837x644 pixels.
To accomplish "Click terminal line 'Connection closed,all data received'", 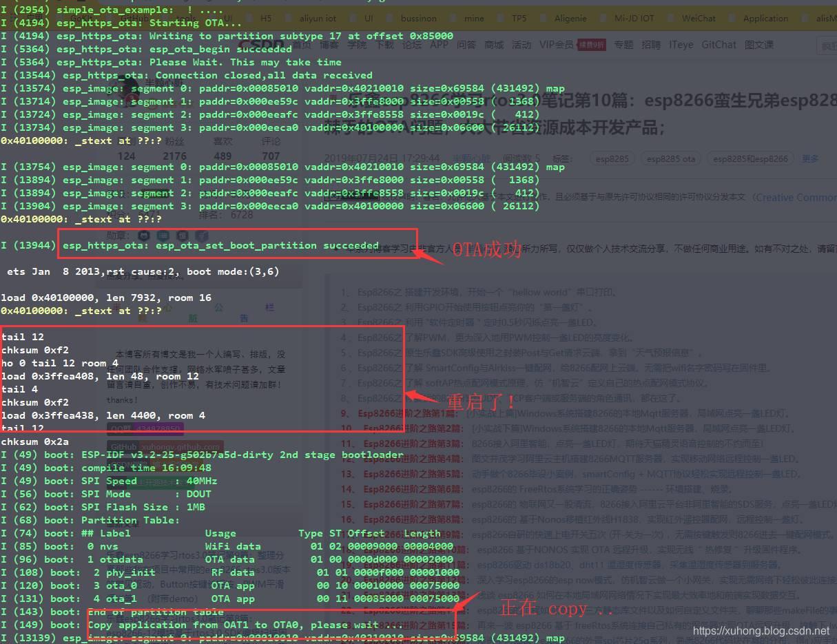I will click(x=187, y=75).
